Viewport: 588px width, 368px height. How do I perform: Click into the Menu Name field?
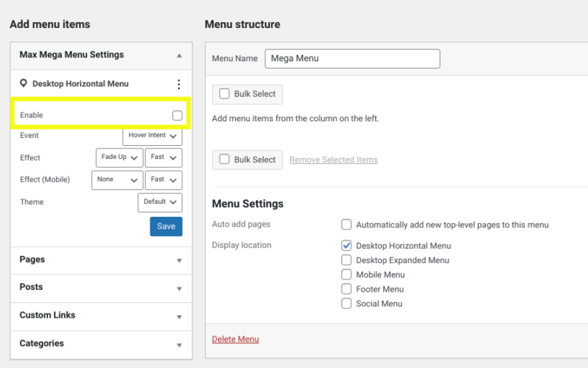(352, 59)
